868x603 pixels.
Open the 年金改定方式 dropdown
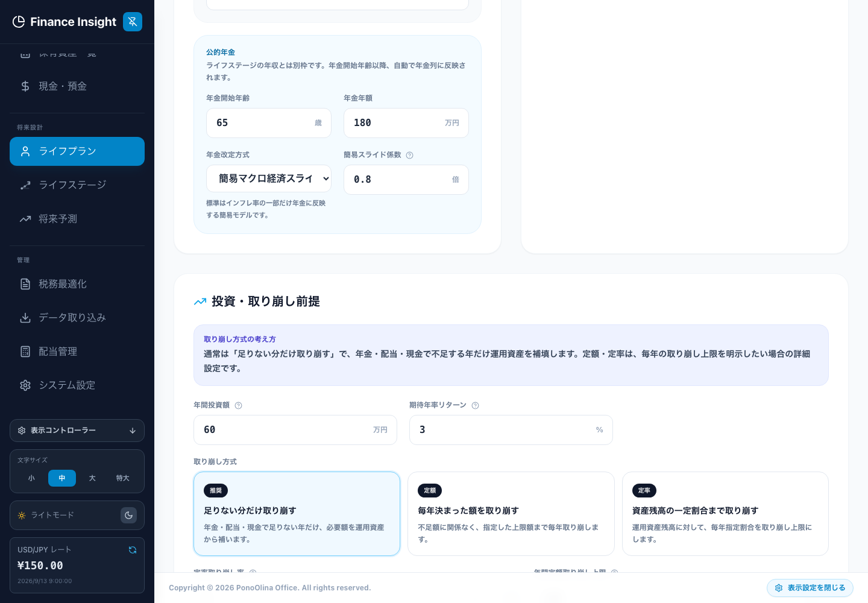pos(269,178)
